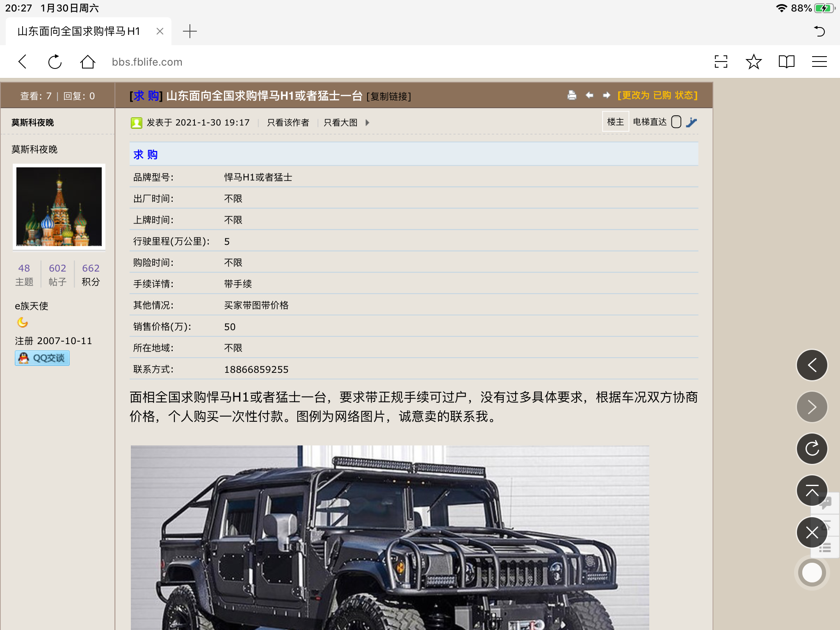
Task: Expand the arrow next to 只看大图
Action: [367, 123]
